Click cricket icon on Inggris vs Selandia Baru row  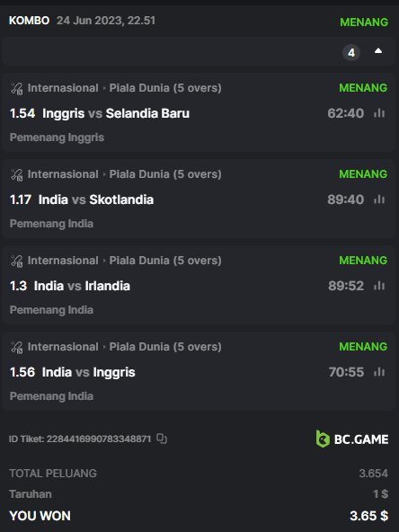click(x=16, y=88)
